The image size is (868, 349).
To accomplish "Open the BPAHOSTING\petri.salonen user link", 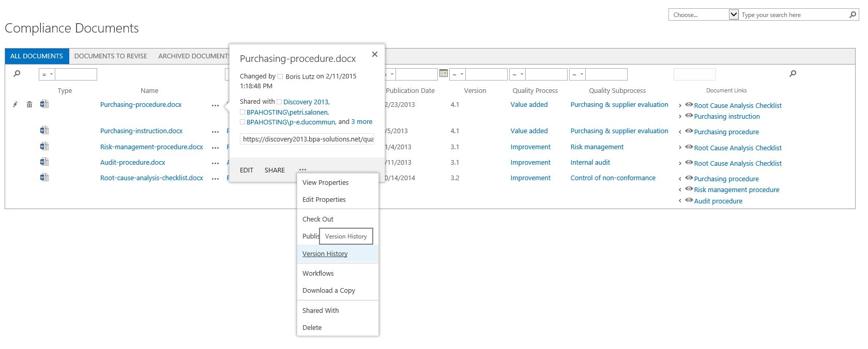I will coord(287,112).
